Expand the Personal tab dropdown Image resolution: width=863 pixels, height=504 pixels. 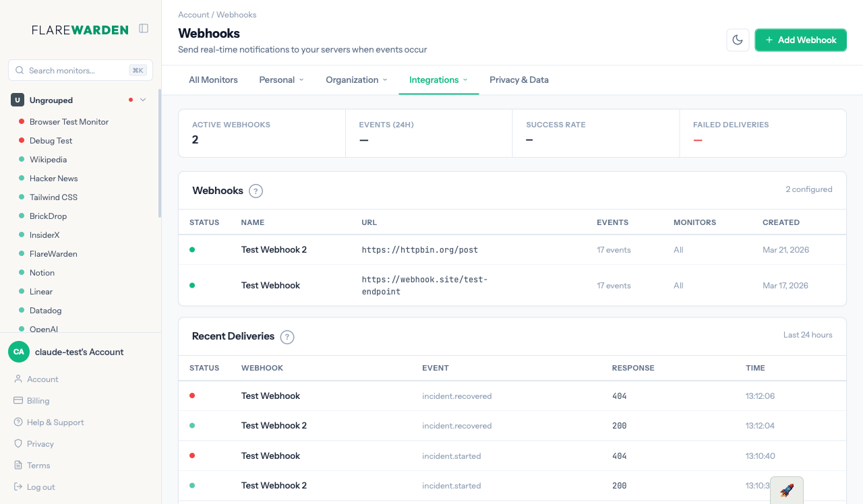point(281,80)
